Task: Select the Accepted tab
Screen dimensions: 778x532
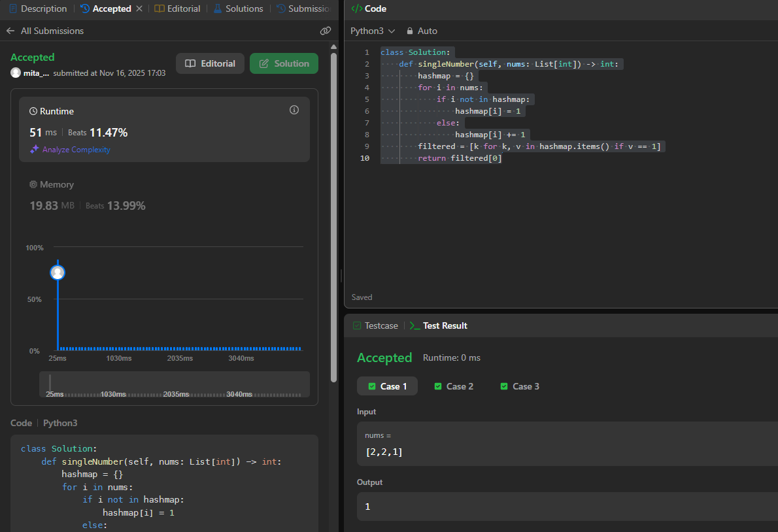Action: 106,8
